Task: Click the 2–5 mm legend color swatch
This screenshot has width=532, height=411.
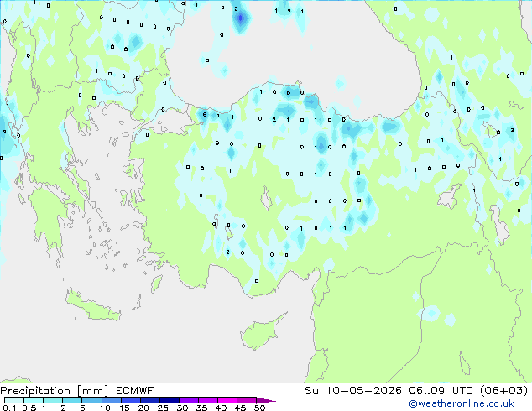Action: (x=72, y=400)
